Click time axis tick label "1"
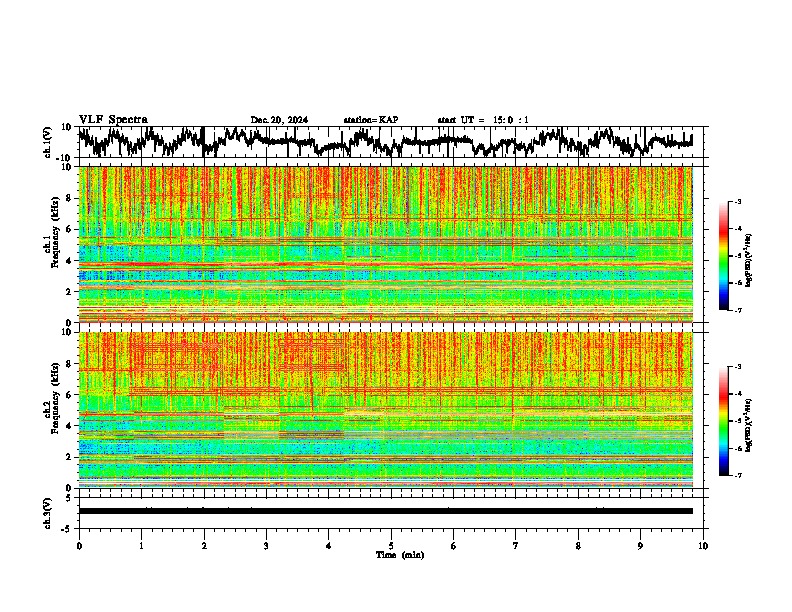The width and height of the screenshot is (792, 612). point(141,546)
